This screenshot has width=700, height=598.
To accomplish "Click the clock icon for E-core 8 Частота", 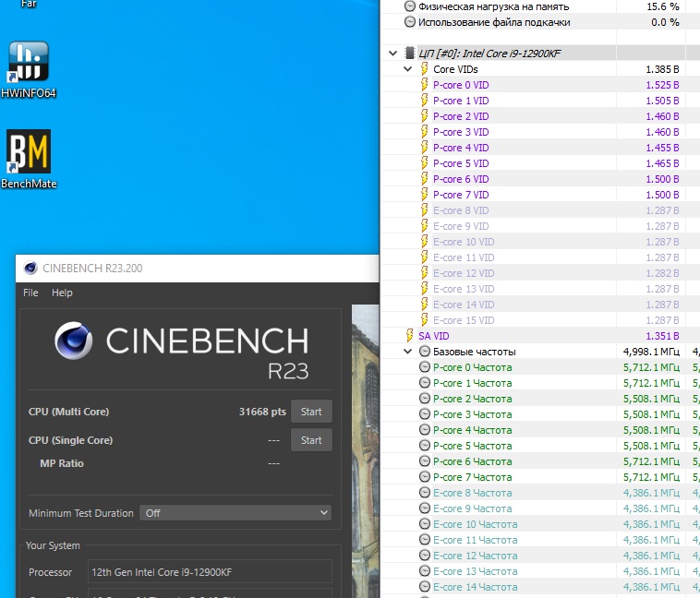I will (x=425, y=493).
